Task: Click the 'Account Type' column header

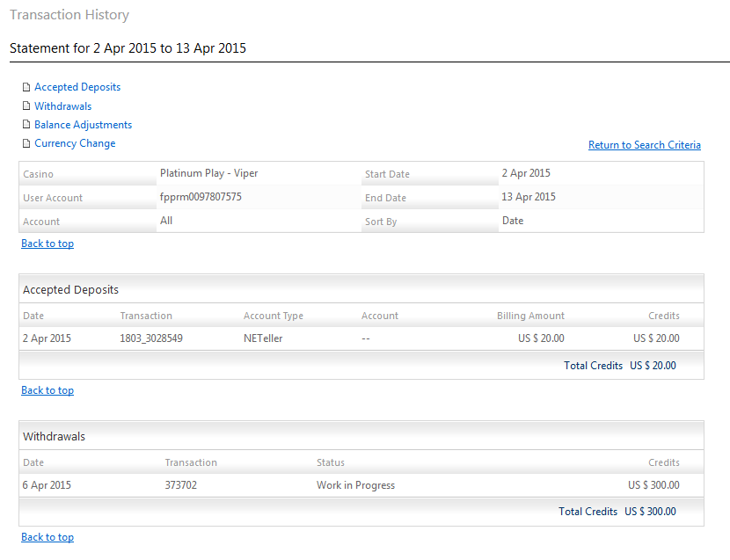Action: (x=274, y=316)
